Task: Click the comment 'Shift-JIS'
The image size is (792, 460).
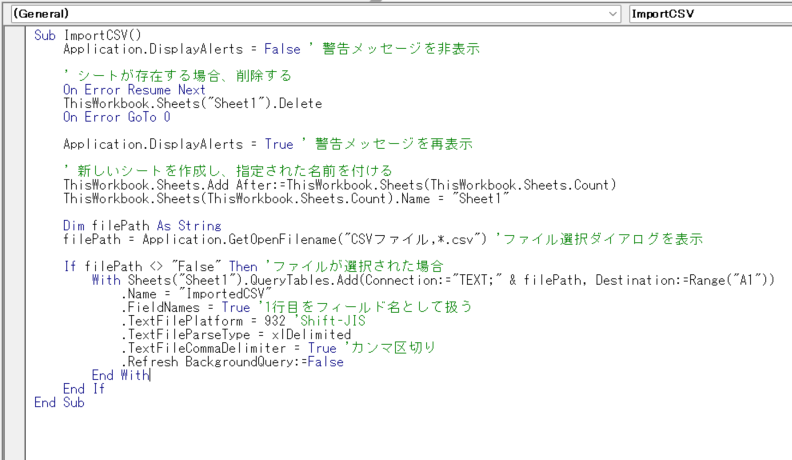Action: 332,321
